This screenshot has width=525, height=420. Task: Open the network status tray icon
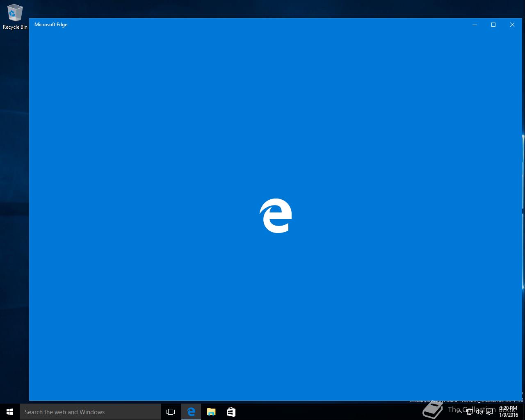click(470, 412)
